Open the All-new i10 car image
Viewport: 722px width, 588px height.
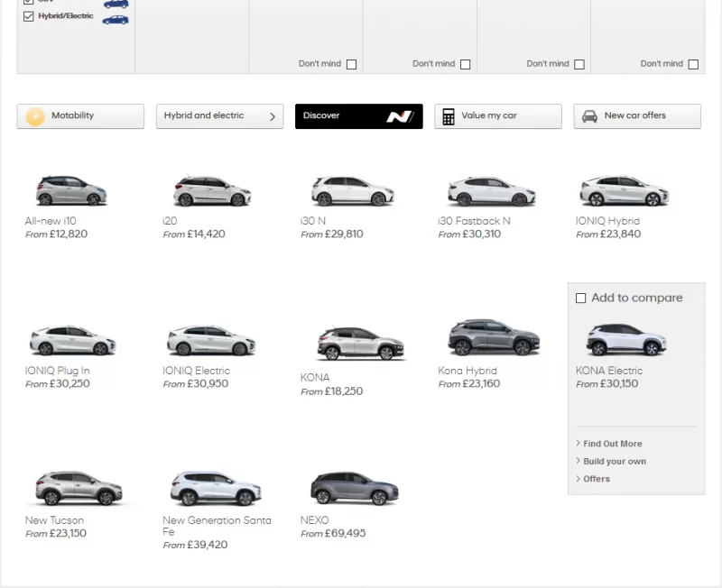[71, 191]
